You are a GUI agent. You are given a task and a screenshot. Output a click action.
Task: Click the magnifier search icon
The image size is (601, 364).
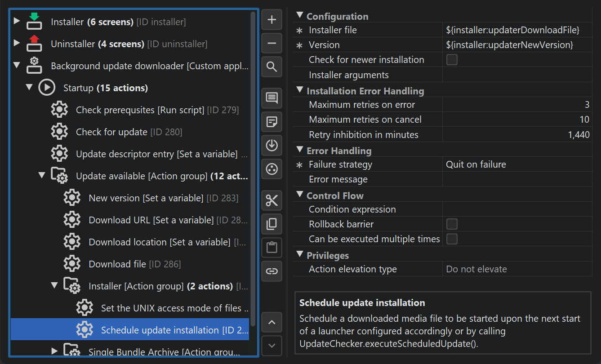tap(272, 67)
